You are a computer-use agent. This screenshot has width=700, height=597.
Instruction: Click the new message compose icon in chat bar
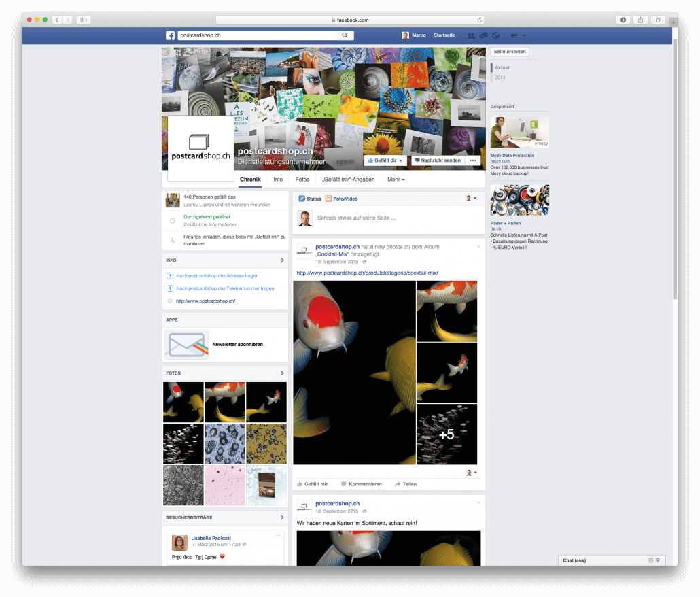tap(650, 560)
